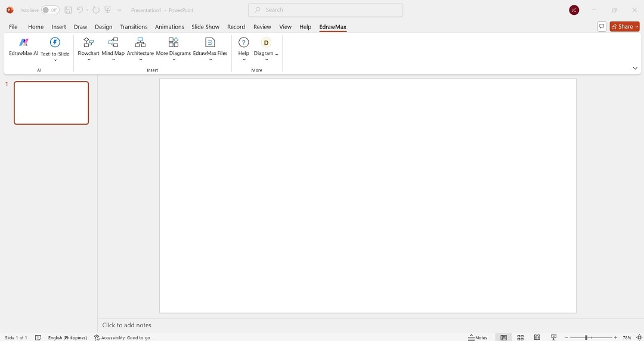The image size is (644, 341).
Task: Collapse the ribbon with the chevron
Action: [x=635, y=69]
